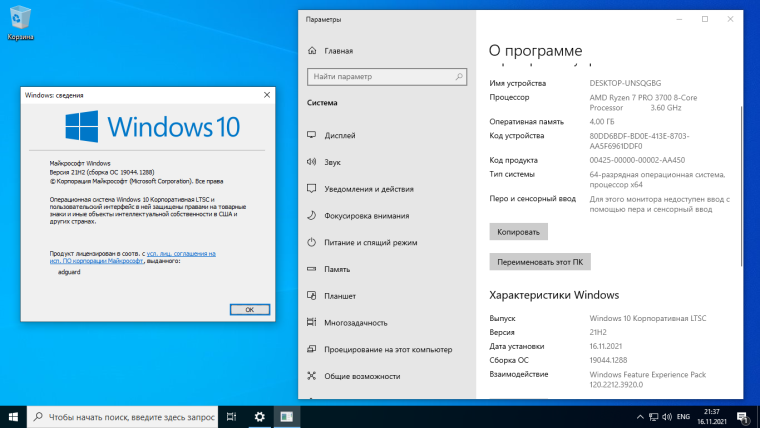
Task: Focus the Найти параметр search field
Action: [x=384, y=76]
